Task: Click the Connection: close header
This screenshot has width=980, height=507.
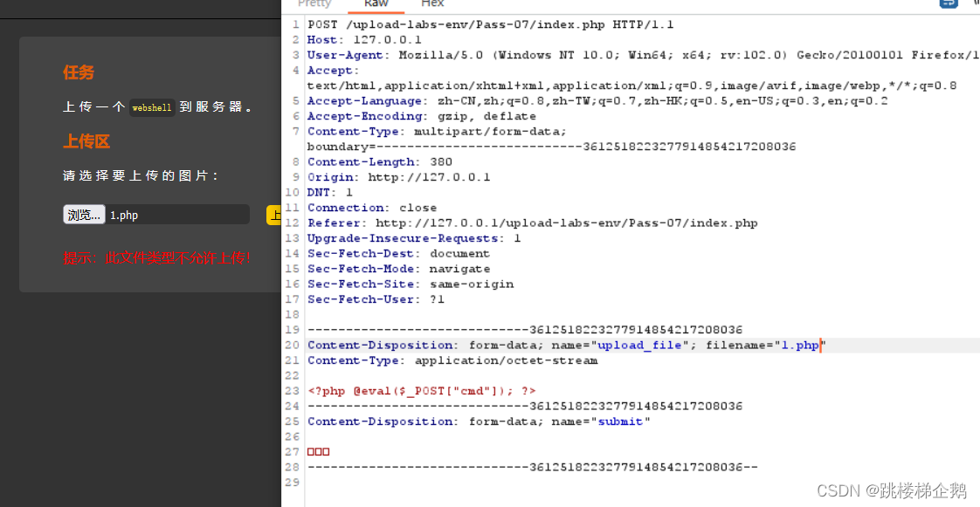Action: click(x=372, y=208)
